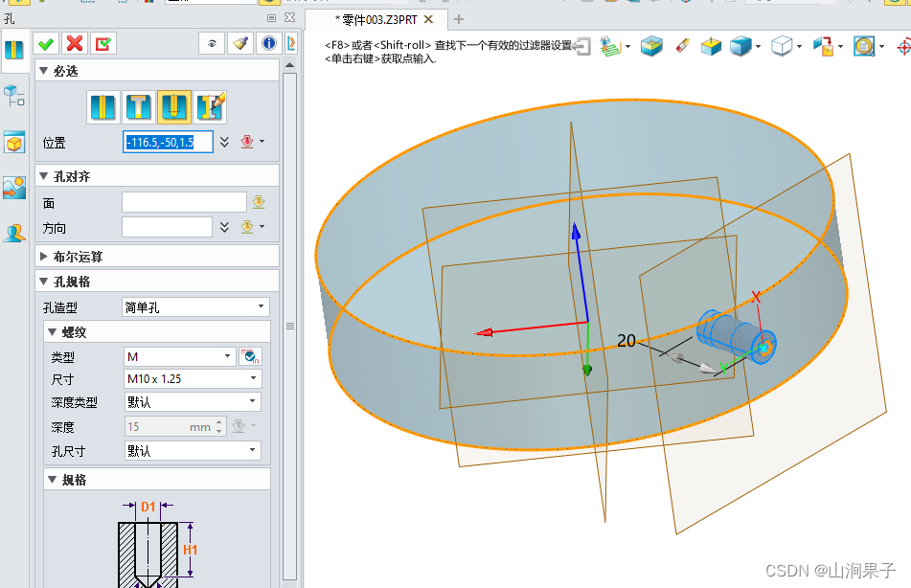Click the panel splitter grip handle
This screenshot has width=911, height=588.
[290, 326]
